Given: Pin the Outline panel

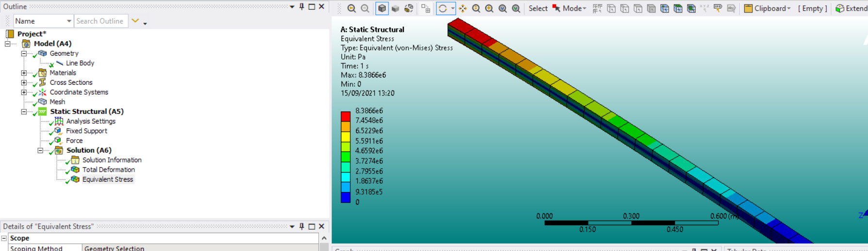Looking at the screenshot, I should 302,7.
